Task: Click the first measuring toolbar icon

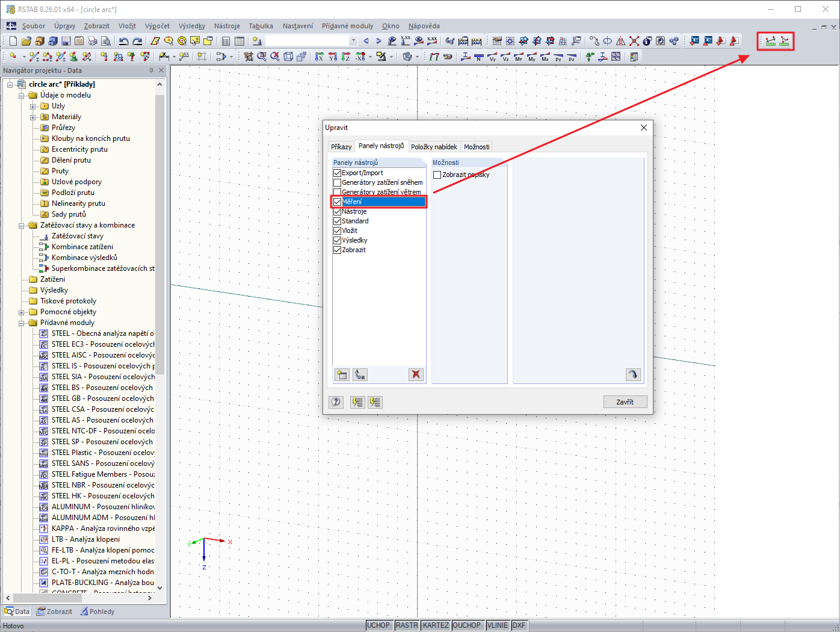Action: (770, 41)
